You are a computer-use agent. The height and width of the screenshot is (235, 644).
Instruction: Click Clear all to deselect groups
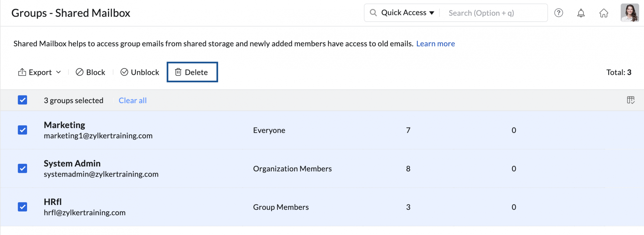[x=133, y=101]
